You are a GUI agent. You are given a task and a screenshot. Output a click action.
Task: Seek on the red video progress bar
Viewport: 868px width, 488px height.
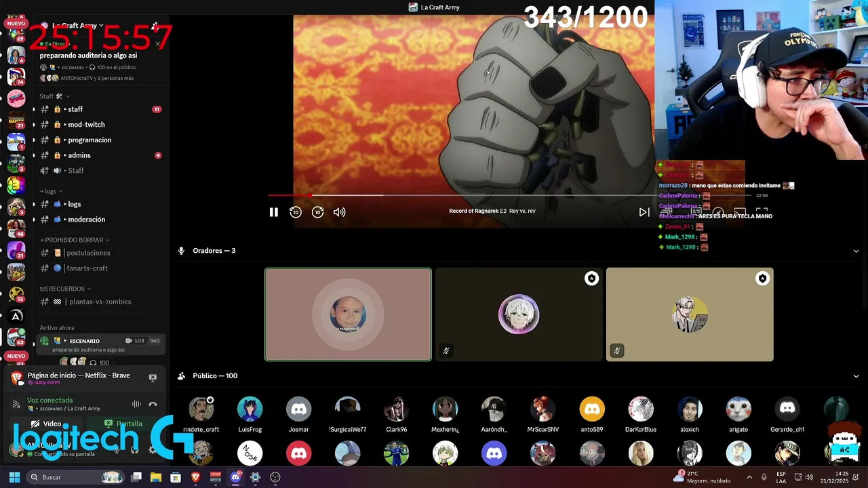click(x=509, y=195)
